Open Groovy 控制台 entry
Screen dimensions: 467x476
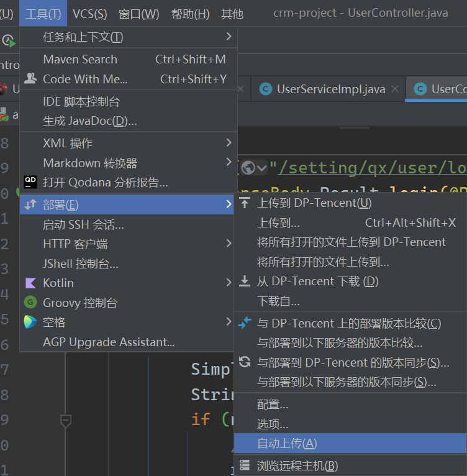point(127,303)
